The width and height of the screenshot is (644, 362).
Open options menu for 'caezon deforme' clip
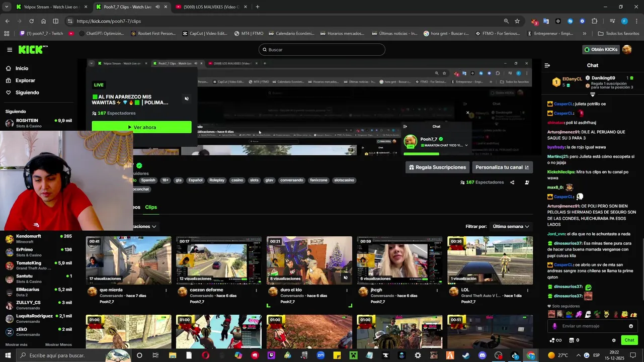tap(256, 290)
